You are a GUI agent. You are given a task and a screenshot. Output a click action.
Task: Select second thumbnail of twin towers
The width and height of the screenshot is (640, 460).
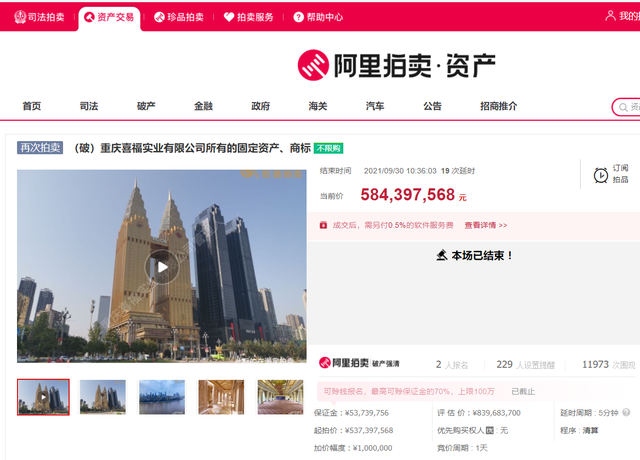point(102,397)
